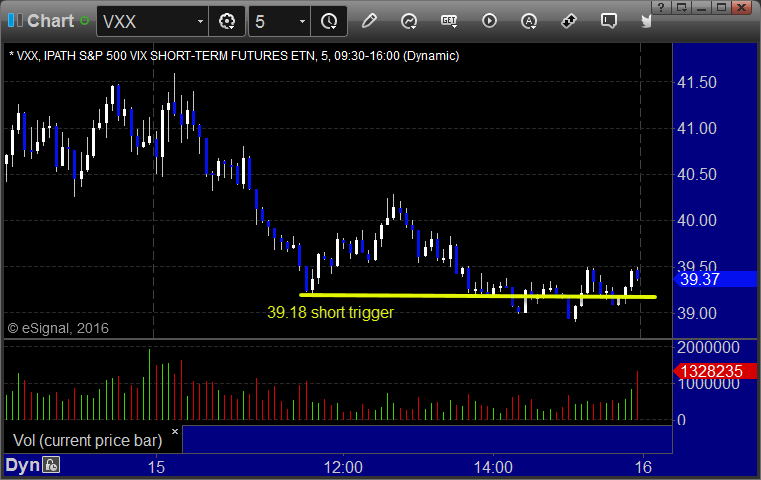Open the symbol settings gear menu
The height and width of the screenshot is (480, 761).
(227, 21)
